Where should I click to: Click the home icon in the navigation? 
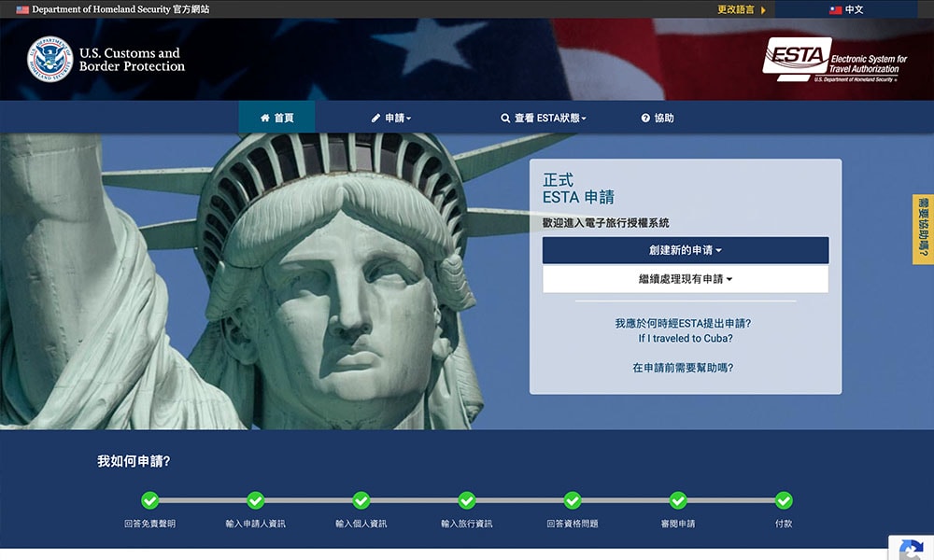click(x=265, y=118)
